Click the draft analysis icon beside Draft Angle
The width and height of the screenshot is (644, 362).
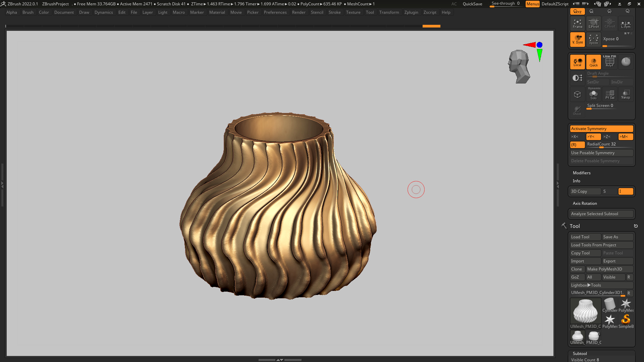click(577, 78)
